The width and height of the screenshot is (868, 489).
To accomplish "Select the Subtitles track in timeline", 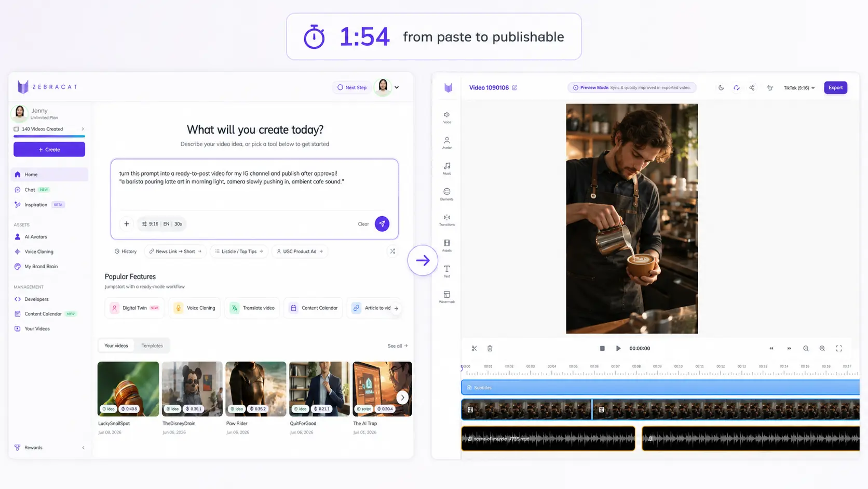I will point(660,387).
